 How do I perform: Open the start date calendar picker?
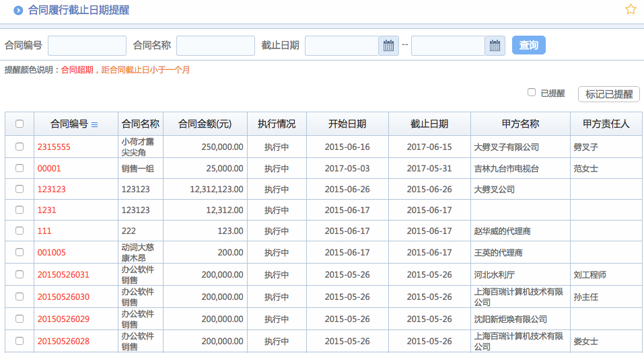click(388, 46)
